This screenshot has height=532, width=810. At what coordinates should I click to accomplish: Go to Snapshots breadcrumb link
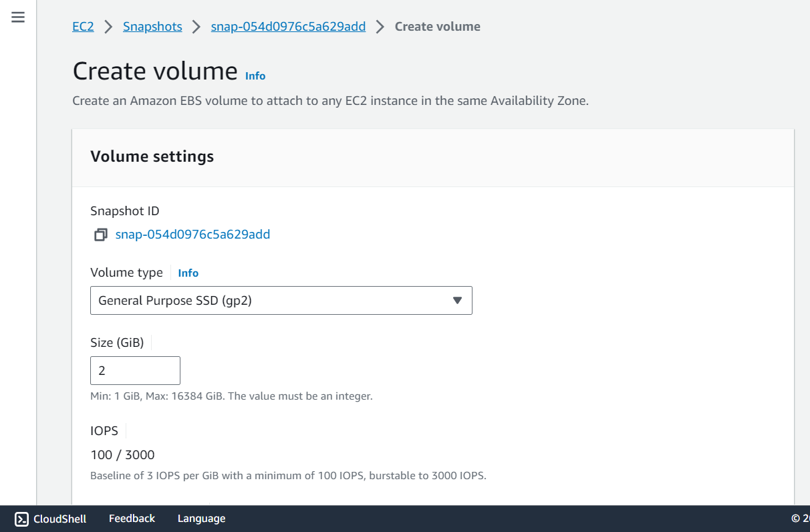point(152,27)
